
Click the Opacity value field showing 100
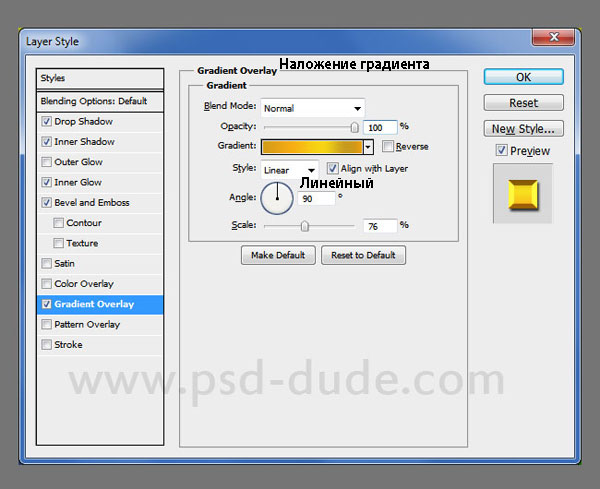(380, 128)
